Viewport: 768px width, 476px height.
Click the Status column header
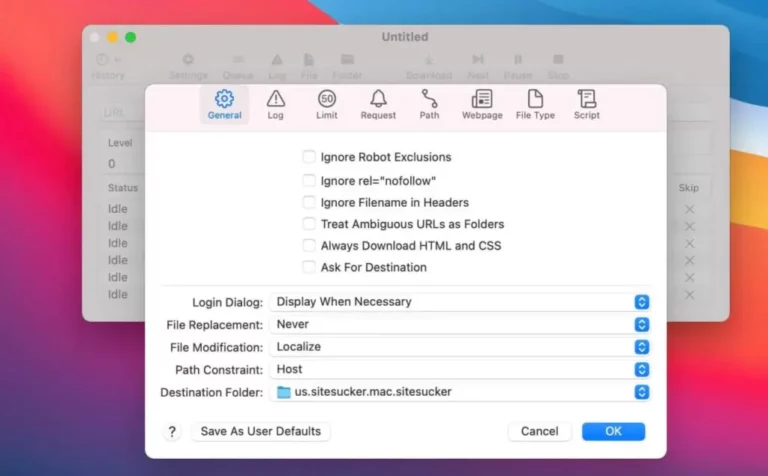click(x=123, y=188)
